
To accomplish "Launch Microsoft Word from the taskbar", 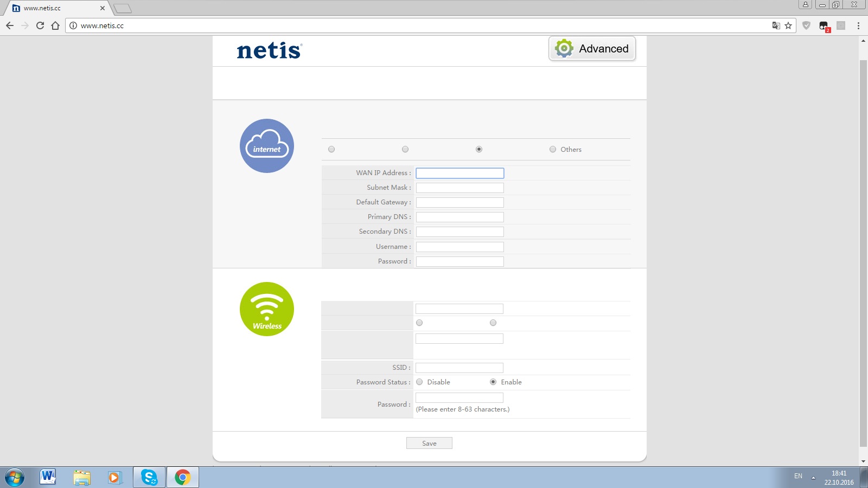I will point(48,477).
